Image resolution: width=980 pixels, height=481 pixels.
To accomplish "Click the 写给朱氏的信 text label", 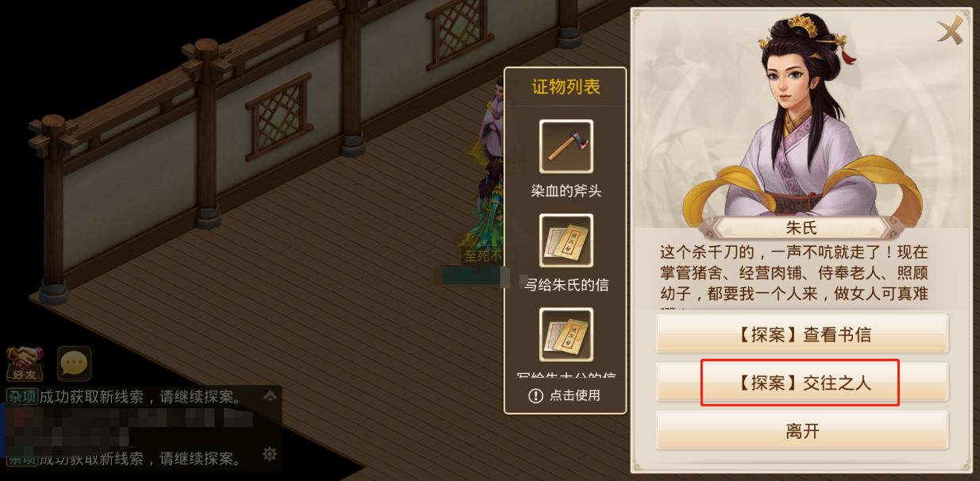I will point(566,284).
